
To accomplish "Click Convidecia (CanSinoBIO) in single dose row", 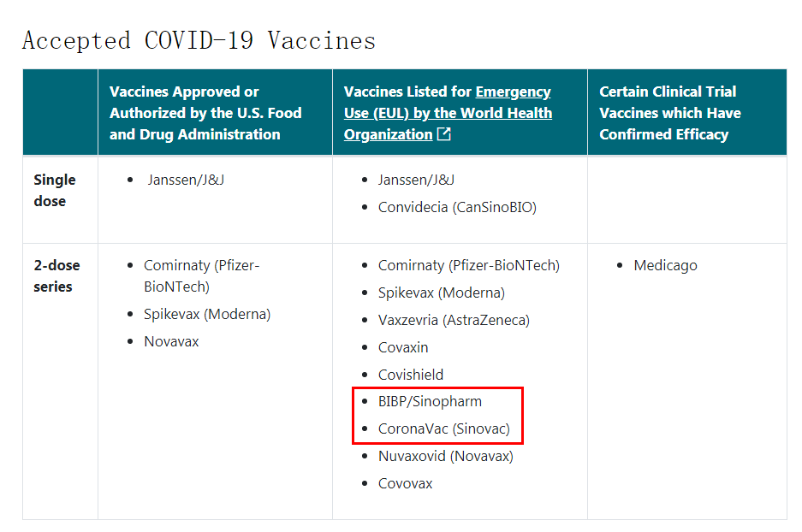I will (x=457, y=208).
